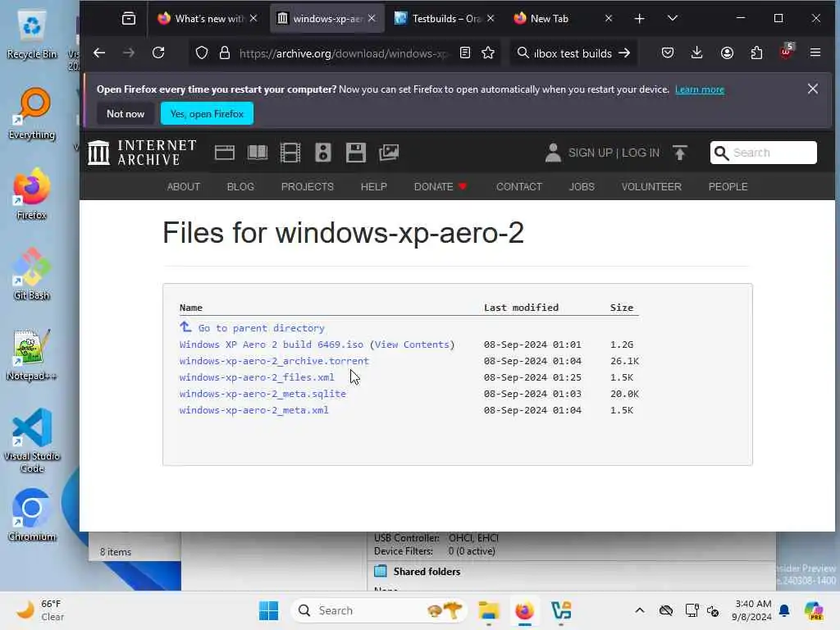Open the Firefox hamburger application menu
The height and width of the screenshot is (630, 840).
coord(815,53)
